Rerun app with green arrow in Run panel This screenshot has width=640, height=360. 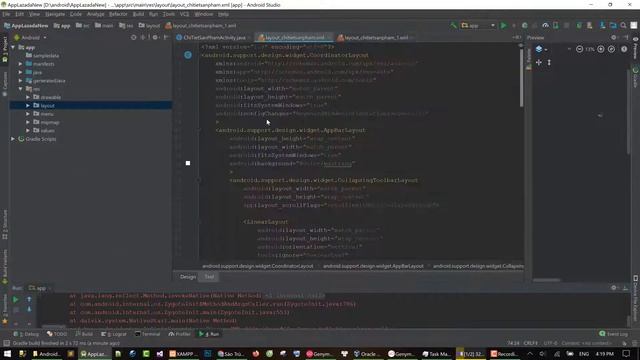coord(16,300)
